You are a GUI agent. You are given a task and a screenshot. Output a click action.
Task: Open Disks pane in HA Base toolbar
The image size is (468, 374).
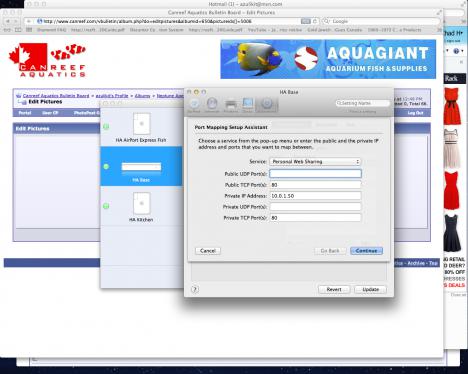(x=248, y=105)
